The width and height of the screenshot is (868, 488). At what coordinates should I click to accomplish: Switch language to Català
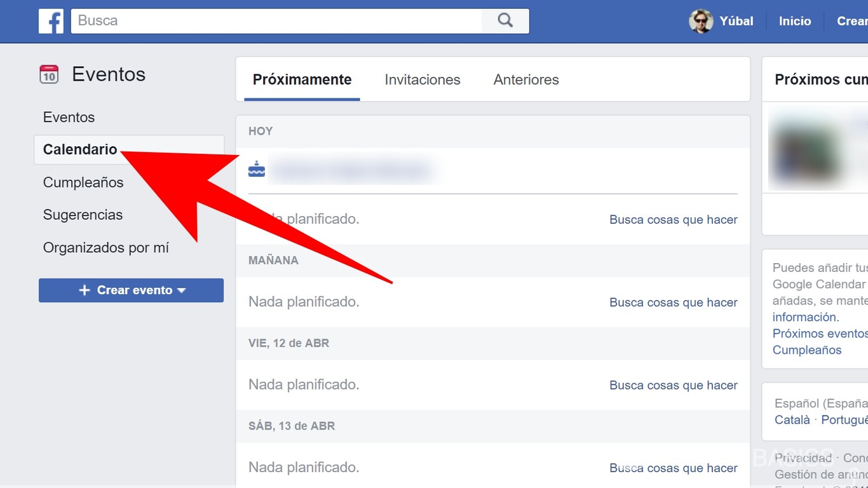pyautogui.click(x=792, y=419)
